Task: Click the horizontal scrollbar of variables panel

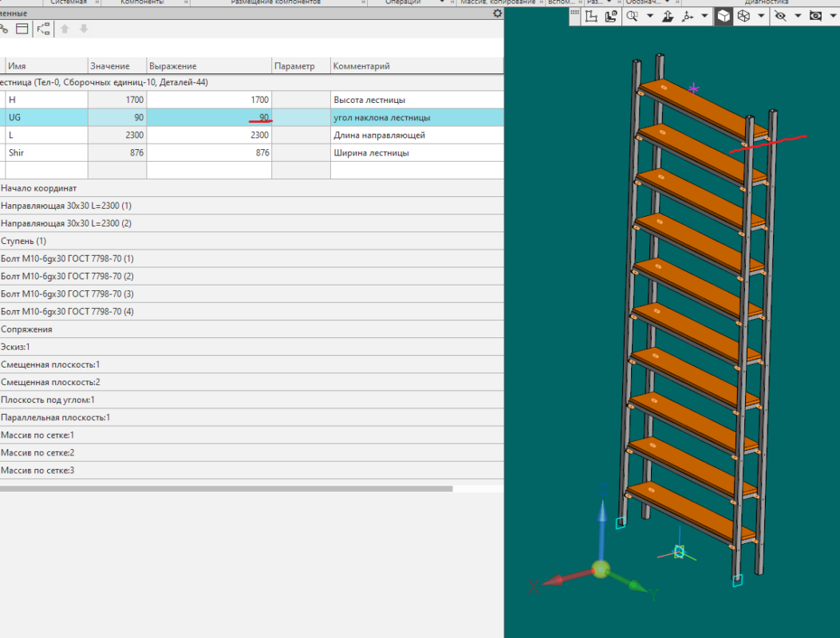Action: (x=226, y=489)
